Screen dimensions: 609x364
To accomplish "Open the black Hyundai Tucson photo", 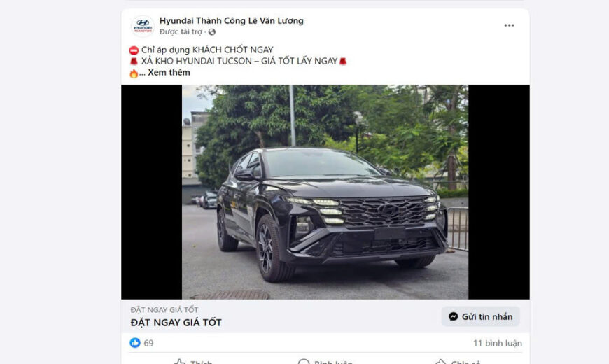I will click(325, 192).
